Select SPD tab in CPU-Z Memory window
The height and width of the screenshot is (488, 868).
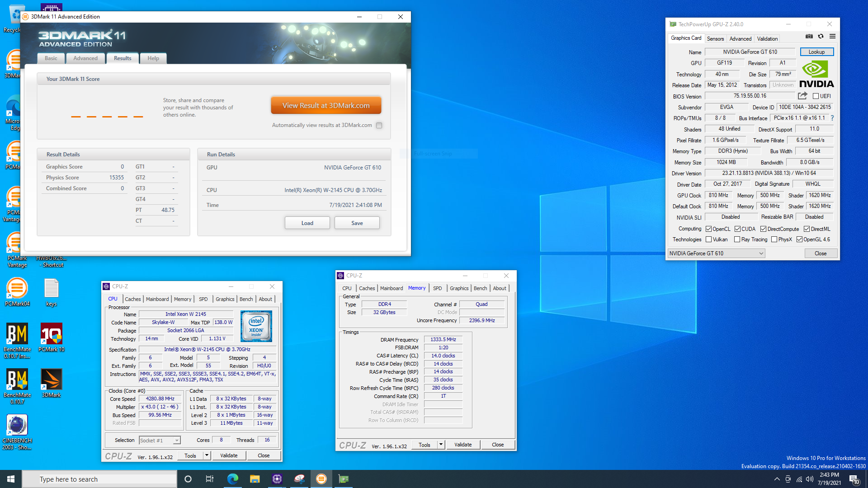point(437,288)
